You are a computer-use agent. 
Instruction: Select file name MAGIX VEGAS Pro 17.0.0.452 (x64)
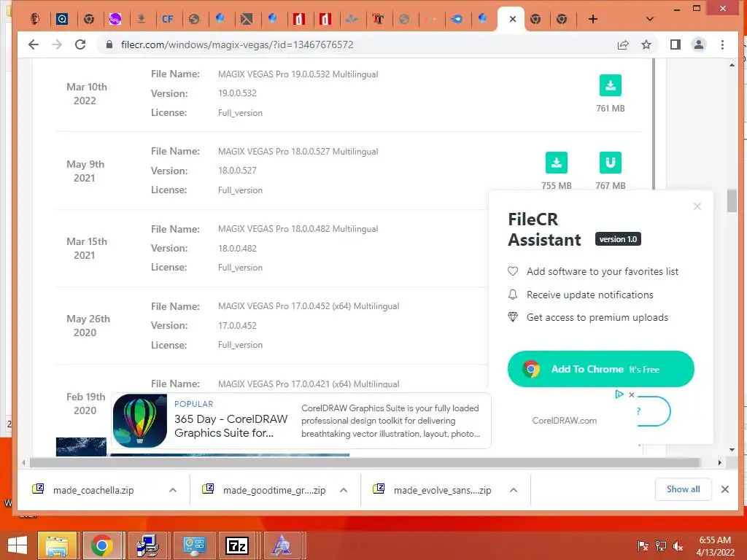(309, 306)
